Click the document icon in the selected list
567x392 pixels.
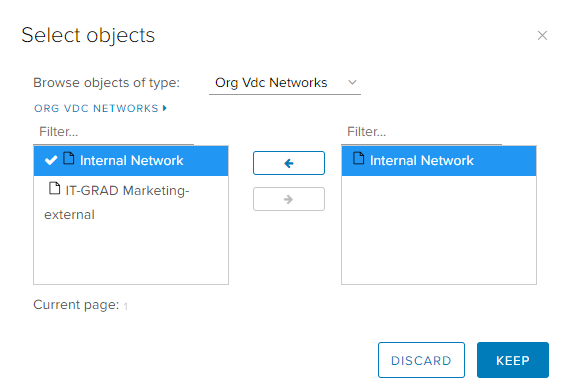358,158
